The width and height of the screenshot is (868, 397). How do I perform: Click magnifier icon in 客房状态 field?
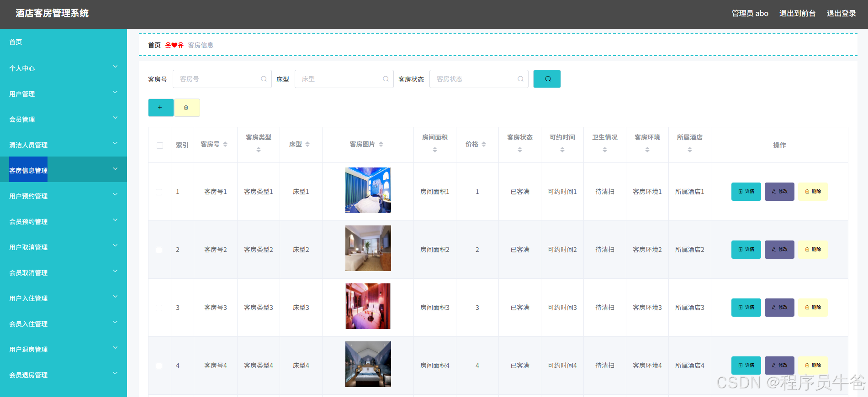(x=520, y=79)
